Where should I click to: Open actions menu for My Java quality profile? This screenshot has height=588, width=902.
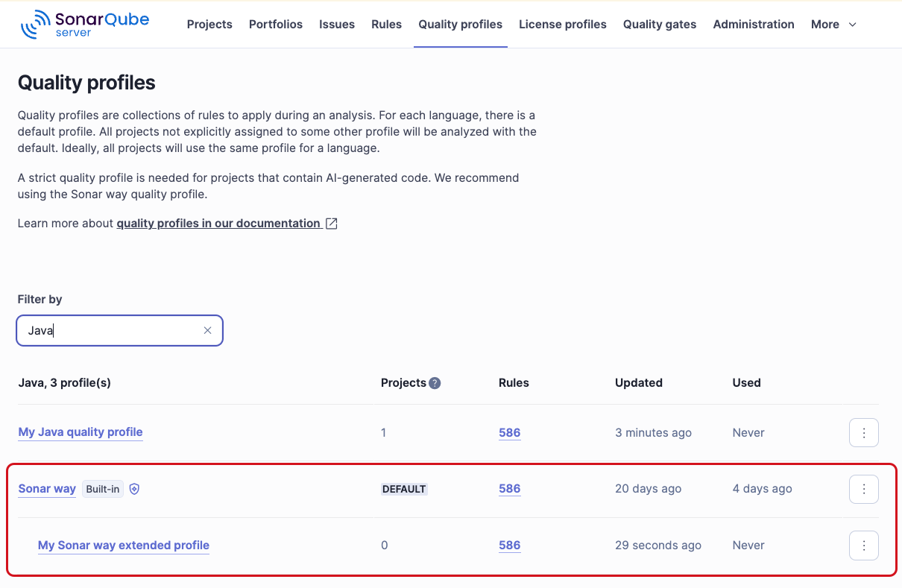pos(863,432)
